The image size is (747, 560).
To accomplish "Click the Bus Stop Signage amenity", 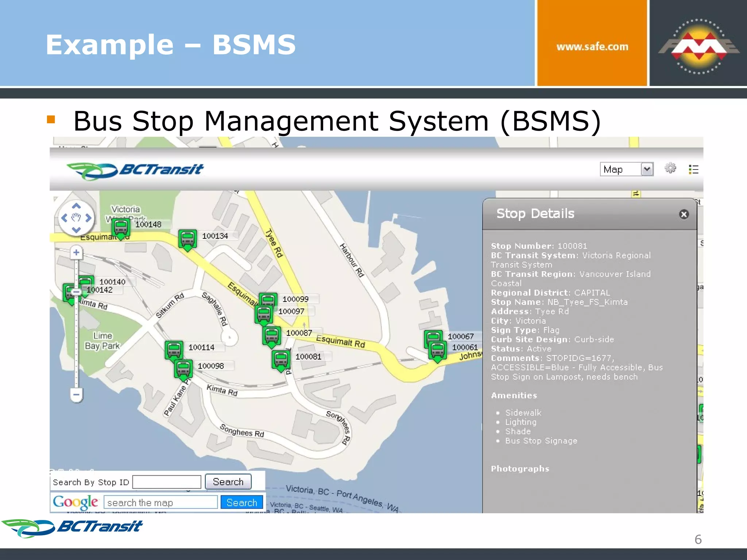I will [x=541, y=441].
